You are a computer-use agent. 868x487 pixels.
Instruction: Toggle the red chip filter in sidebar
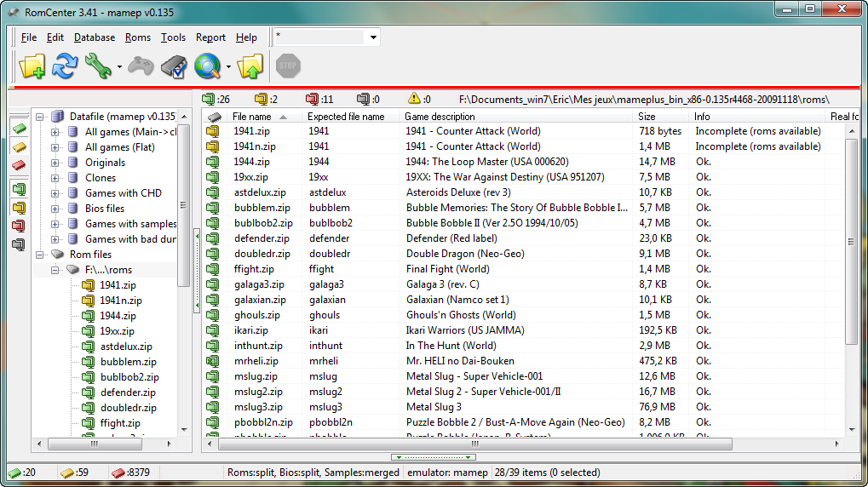tap(18, 164)
